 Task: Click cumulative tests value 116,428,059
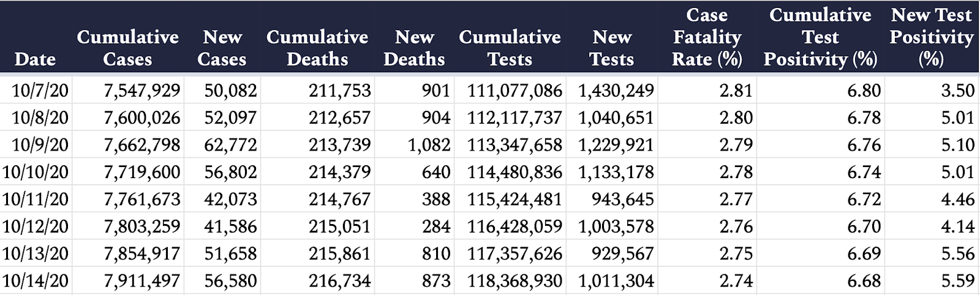514,226
